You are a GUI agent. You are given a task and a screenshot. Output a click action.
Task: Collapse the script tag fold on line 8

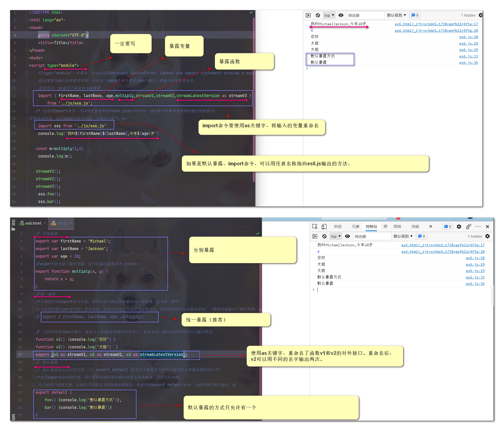[x=27, y=66]
